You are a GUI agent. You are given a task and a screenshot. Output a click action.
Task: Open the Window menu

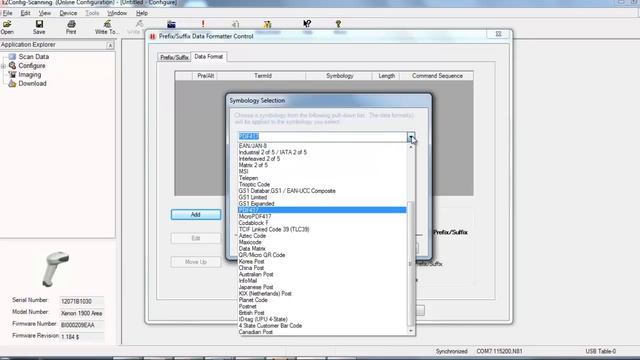tap(117, 13)
